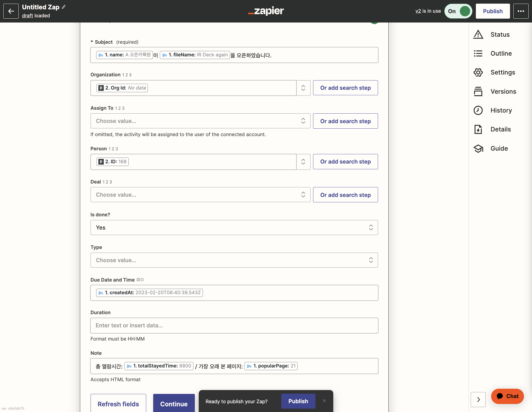
Task: Click the Refresh fields button
Action: 118,403
